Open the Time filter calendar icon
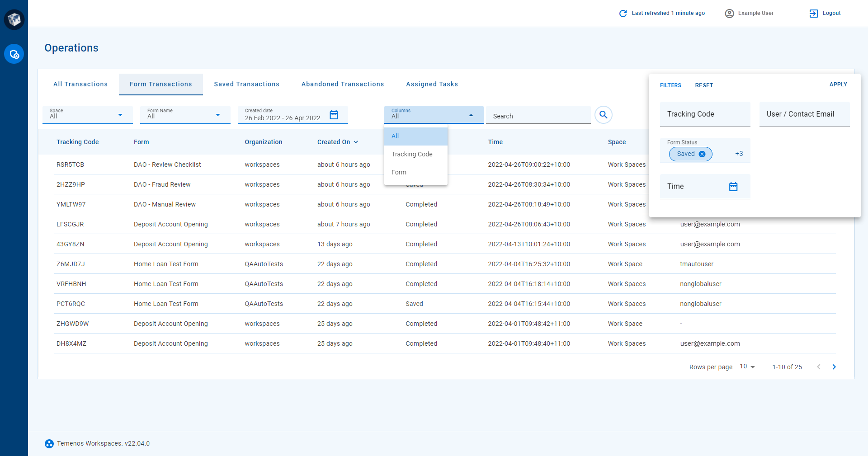This screenshot has height=456, width=868. [733, 187]
